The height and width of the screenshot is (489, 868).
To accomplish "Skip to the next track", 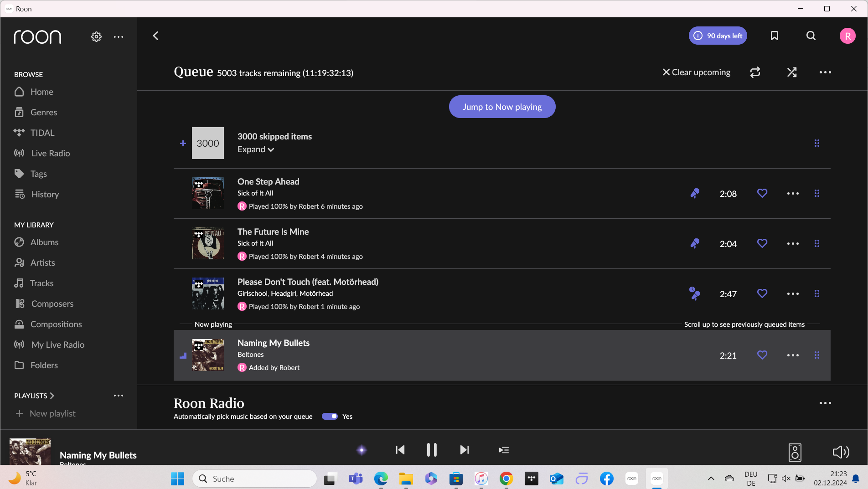I will click(464, 450).
